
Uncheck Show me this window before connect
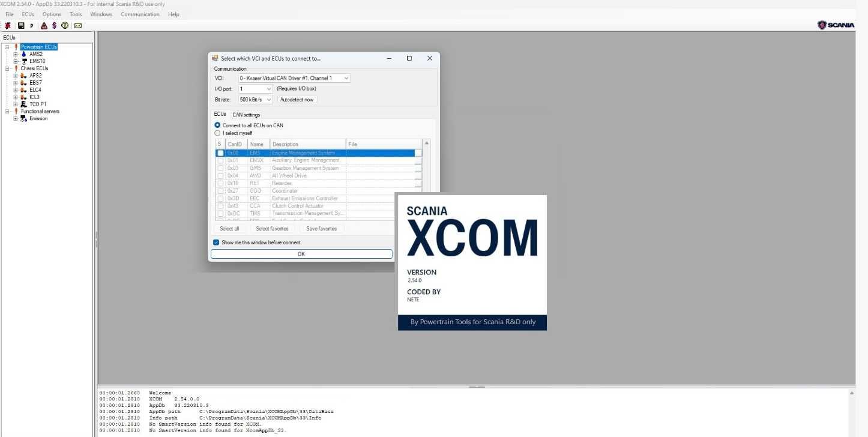[216, 243]
